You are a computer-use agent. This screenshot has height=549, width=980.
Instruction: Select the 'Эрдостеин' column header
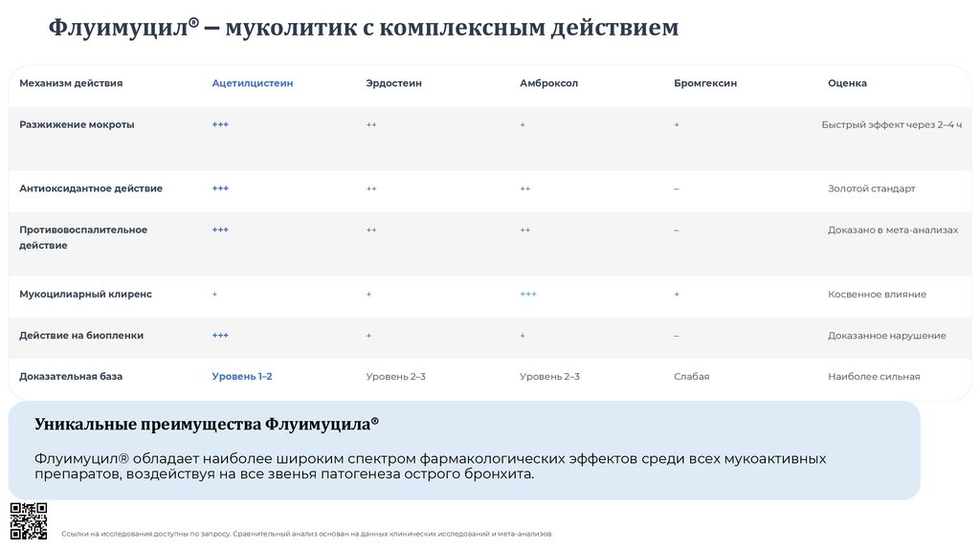[x=393, y=83]
